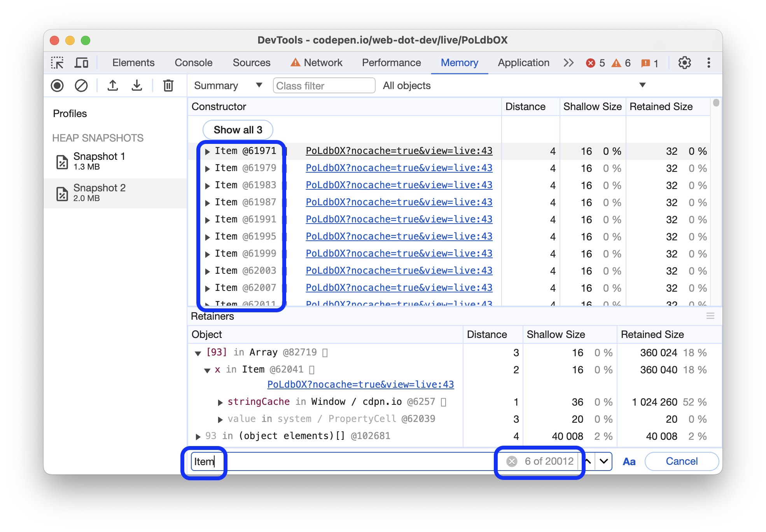
Task: Click Show all 3 button
Action: [x=239, y=129]
